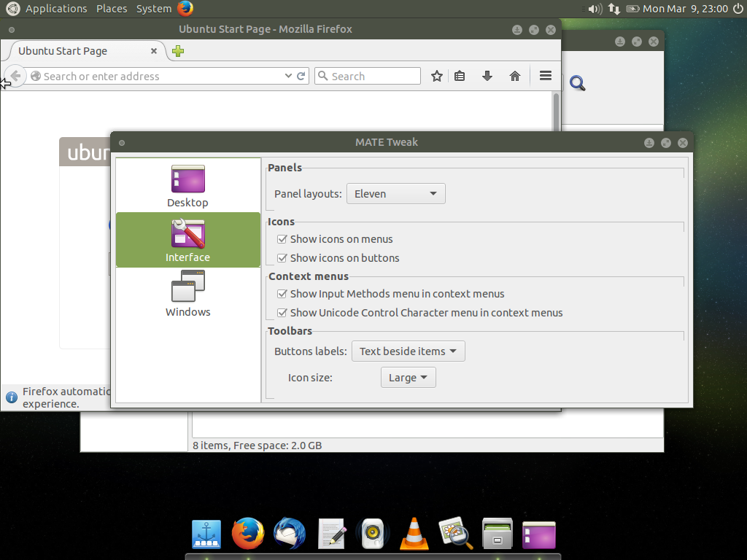Open the Panel layouts dropdown showing Eleven
This screenshot has height=560, width=747.
(396, 194)
